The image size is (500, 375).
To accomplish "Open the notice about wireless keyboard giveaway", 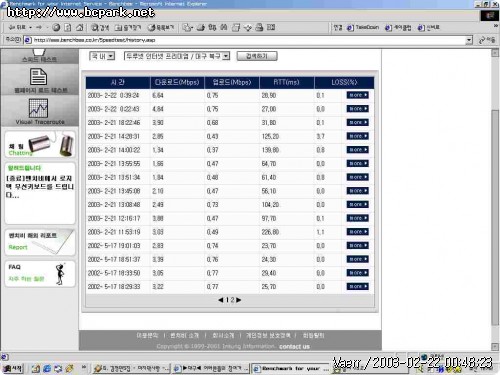I will pos(39,187).
